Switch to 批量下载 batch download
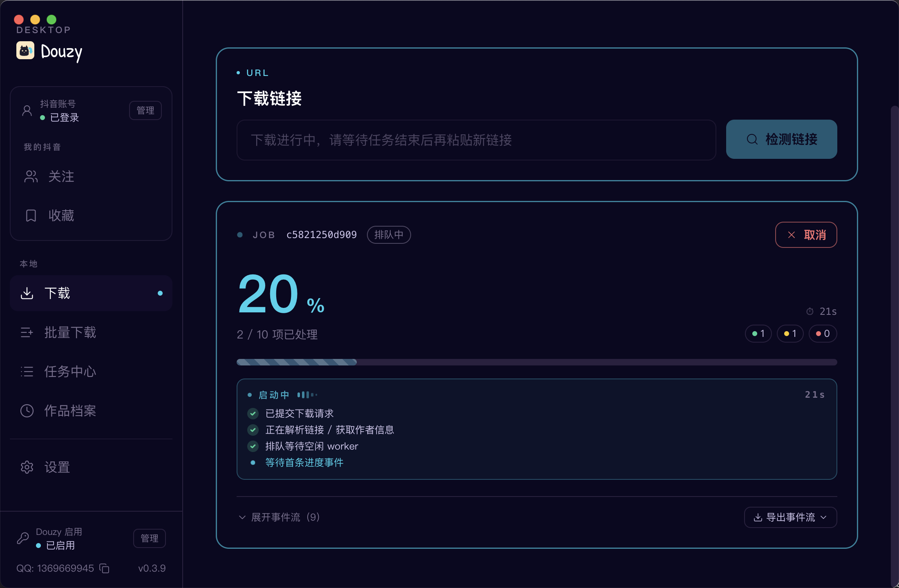 click(x=91, y=332)
